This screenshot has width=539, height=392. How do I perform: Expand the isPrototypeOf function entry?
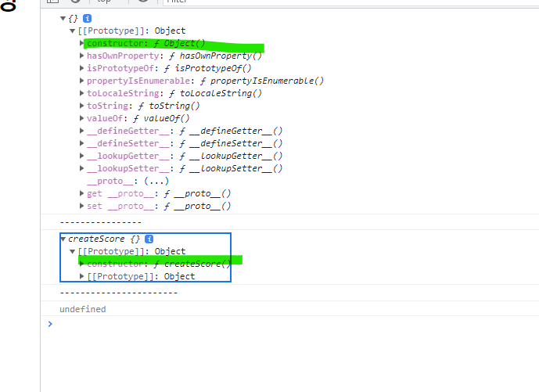tap(81, 68)
